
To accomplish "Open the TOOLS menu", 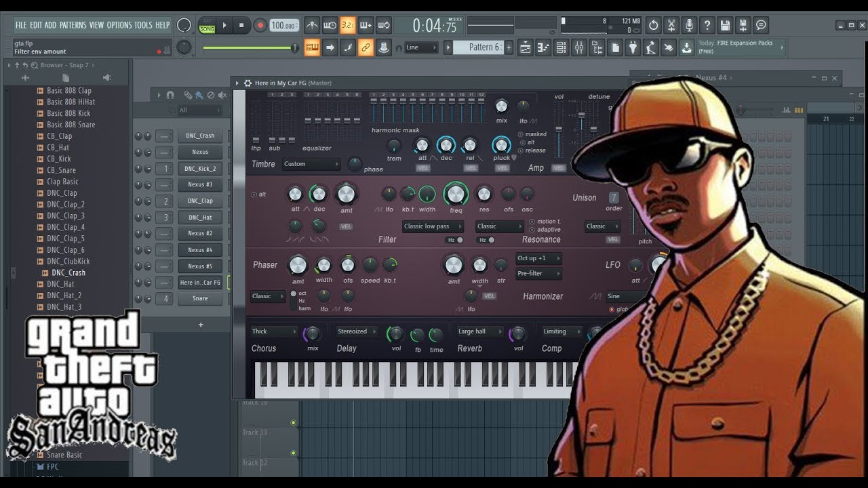I will pyautogui.click(x=143, y=25).
